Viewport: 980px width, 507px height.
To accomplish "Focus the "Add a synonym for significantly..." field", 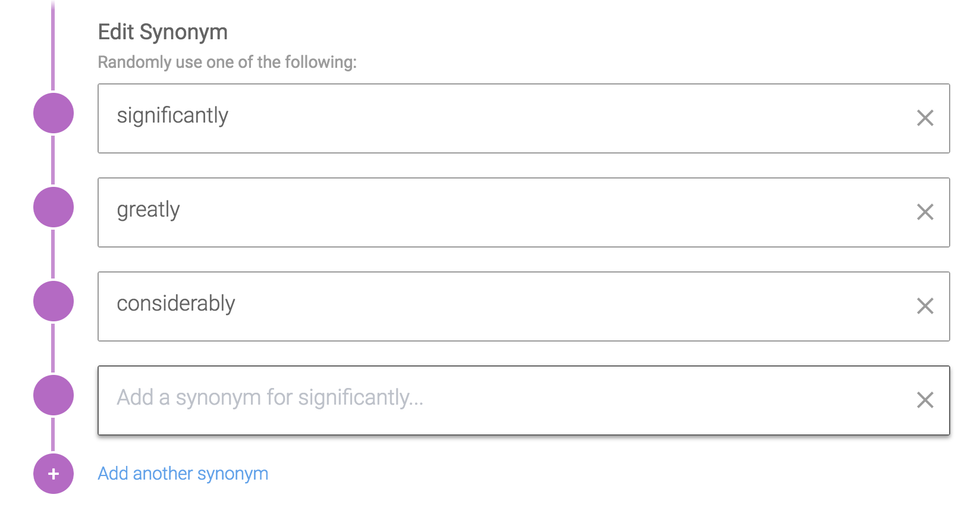I will pyautogui.click(x=476, y=400).
